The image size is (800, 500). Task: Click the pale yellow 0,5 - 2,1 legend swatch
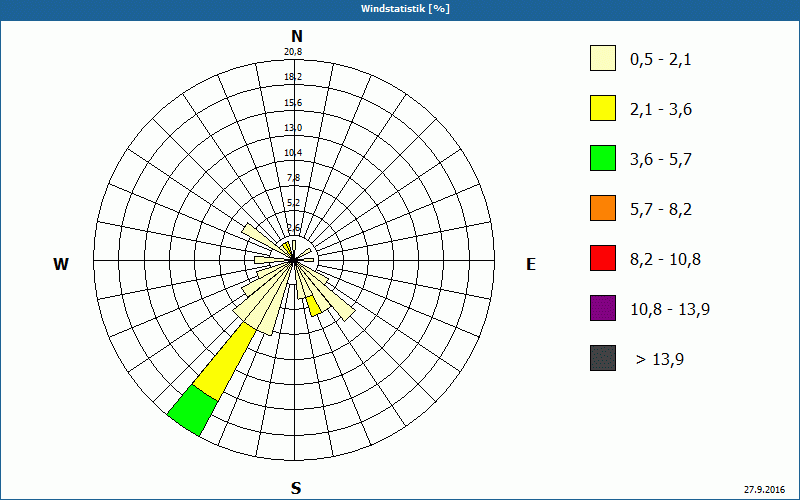click(x=603, y=58)
